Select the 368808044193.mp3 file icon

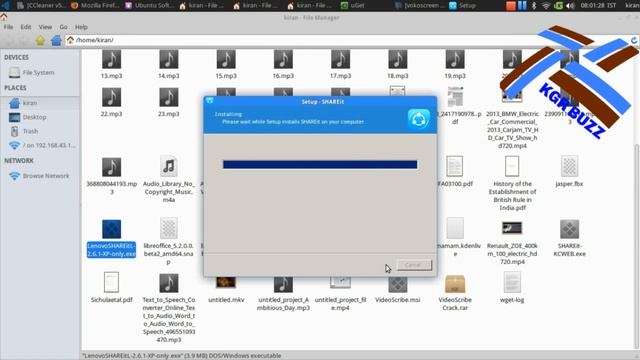[111, 167]
